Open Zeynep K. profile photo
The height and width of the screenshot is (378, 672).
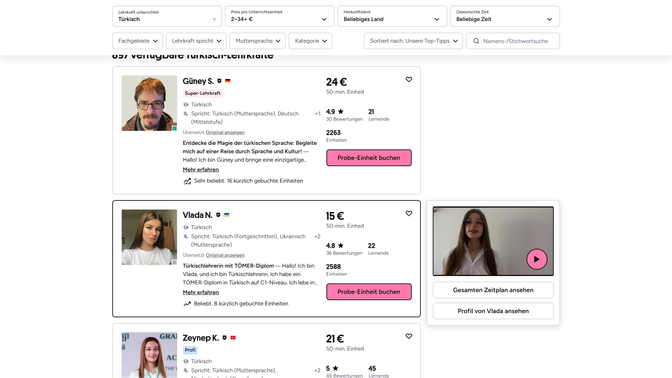[149, 355]
